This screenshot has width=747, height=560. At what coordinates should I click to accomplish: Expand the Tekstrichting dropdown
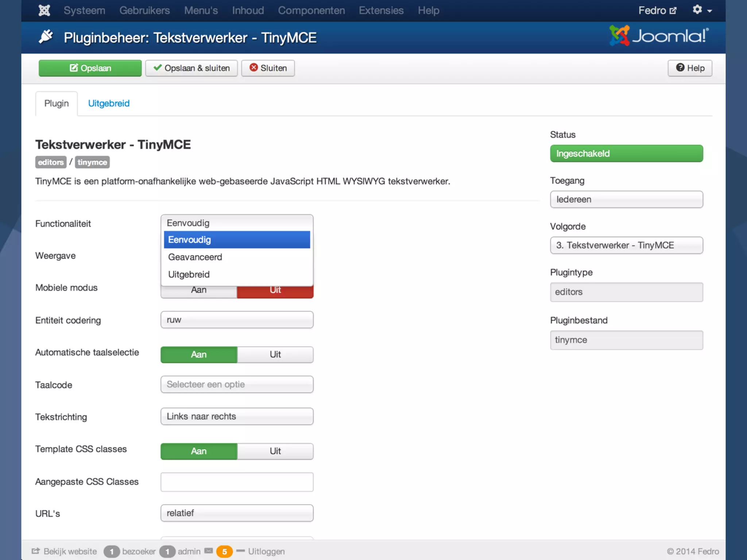click(x=237, y=416)
